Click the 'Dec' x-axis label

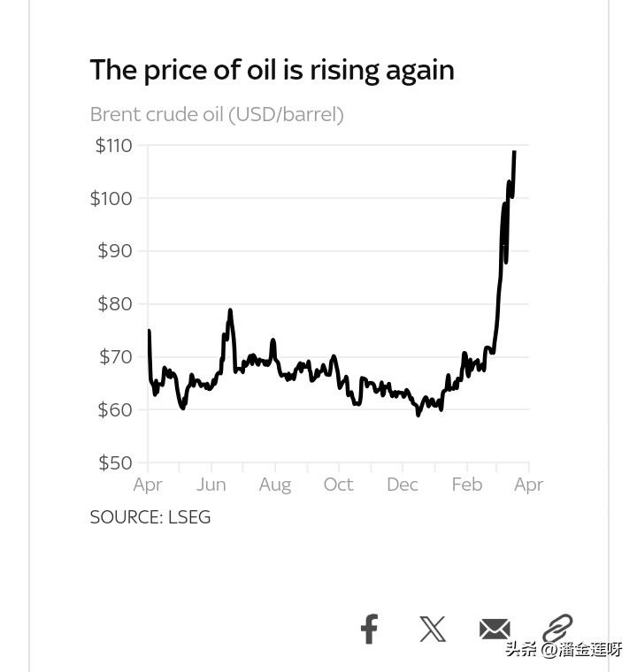403,485
